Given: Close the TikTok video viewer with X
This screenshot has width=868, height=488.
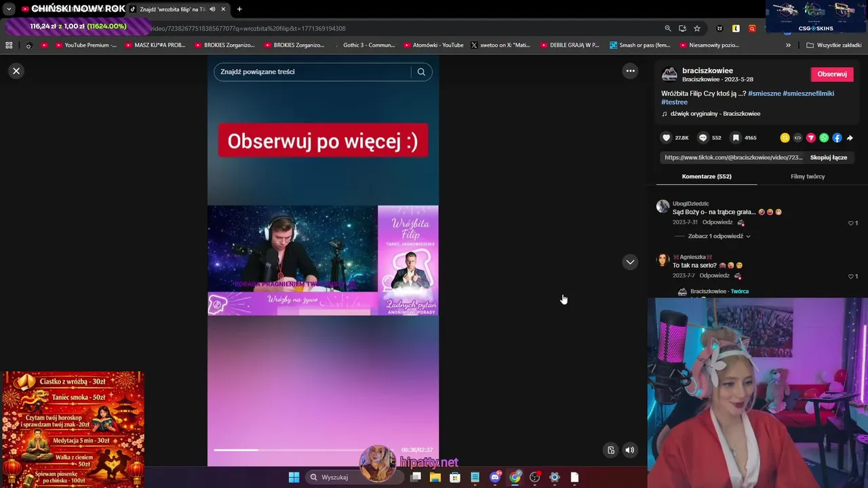Looking at the screenshot, I should tap(16, 71).
